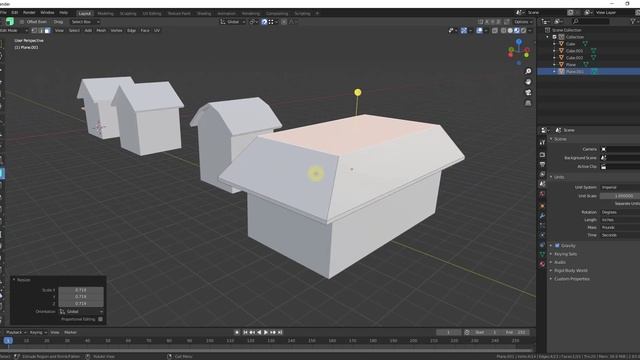Open the World properties tab icon
The height and width of the screenshot is (360, 640).
[542, 194]
